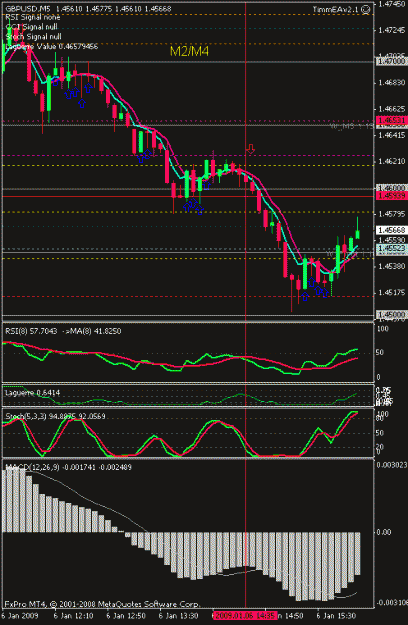Click the 1.45523 price tag
This screenshot has height=625, width=408.
point(392,248)
